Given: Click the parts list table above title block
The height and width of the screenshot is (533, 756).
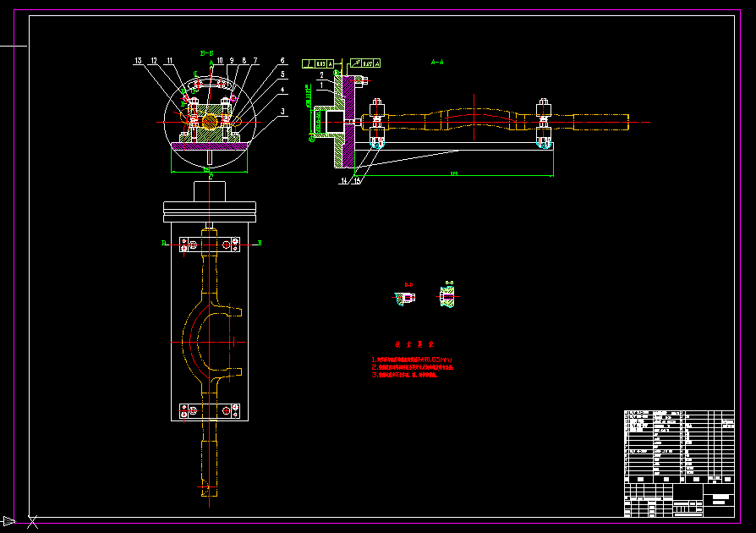Looking at the screenshot, I should click(x=679, y=447).
